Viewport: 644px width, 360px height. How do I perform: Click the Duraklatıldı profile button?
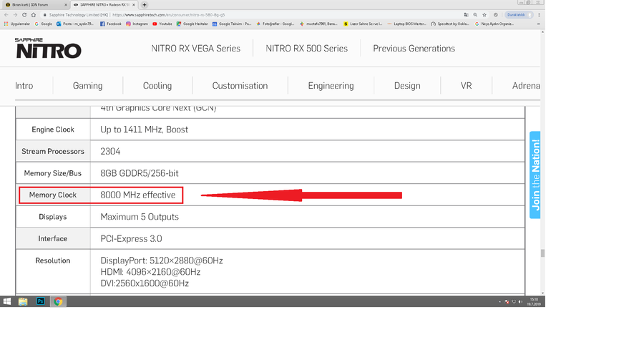[518, 15]
